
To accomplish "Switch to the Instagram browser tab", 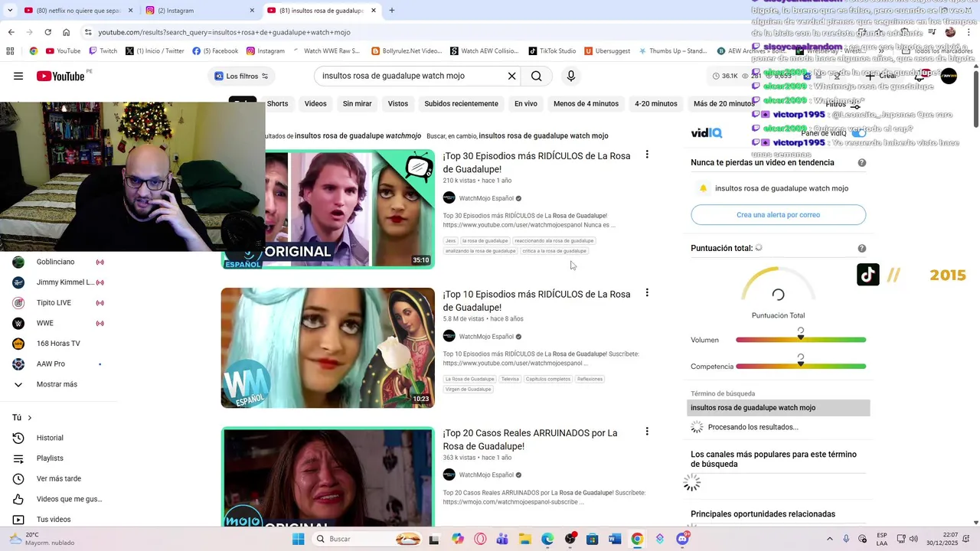I will click(x=199, y=11).
